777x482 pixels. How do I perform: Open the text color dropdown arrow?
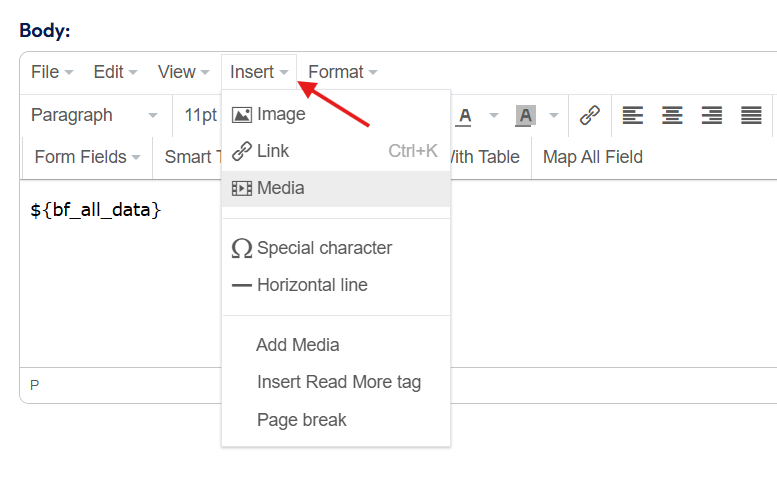coord(493,115)
